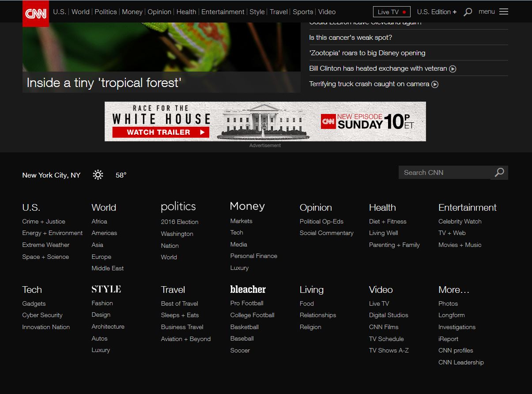Go to Cyber Security section
The height and width of the screenshot is (394, 532).
42,315
